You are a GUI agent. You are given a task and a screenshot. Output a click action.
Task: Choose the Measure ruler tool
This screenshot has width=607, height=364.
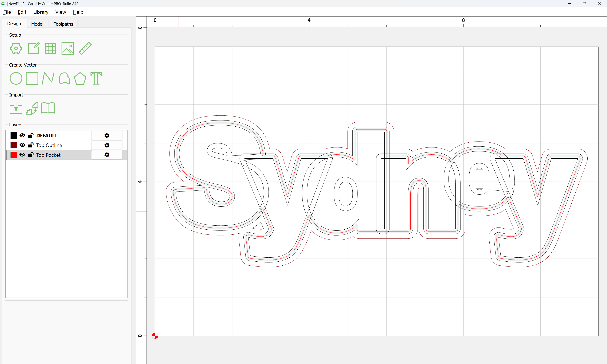[85, 48]
